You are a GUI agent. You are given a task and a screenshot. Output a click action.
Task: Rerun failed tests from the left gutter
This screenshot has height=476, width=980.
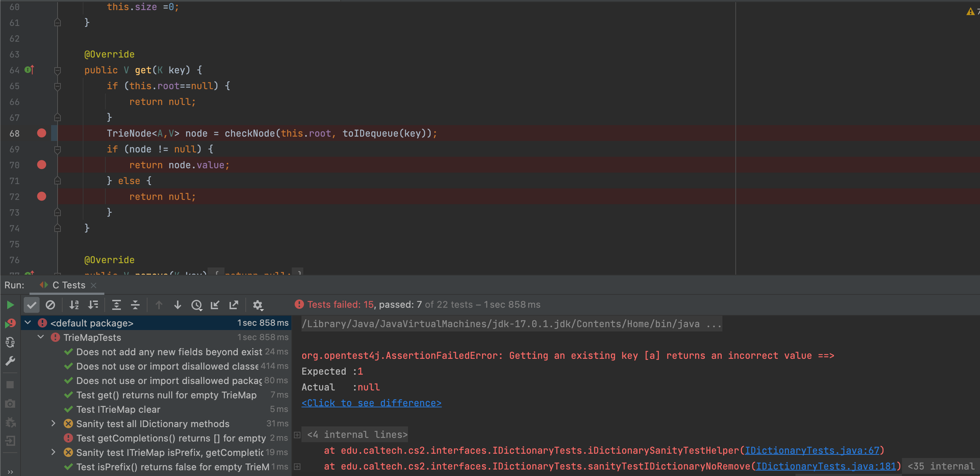pyautogui.click(x=10, y=324)
